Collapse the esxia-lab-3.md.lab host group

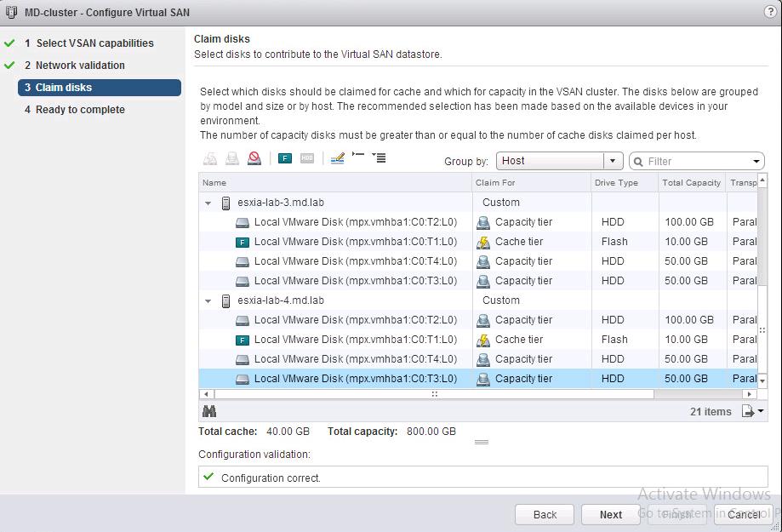tap(208, 203)
